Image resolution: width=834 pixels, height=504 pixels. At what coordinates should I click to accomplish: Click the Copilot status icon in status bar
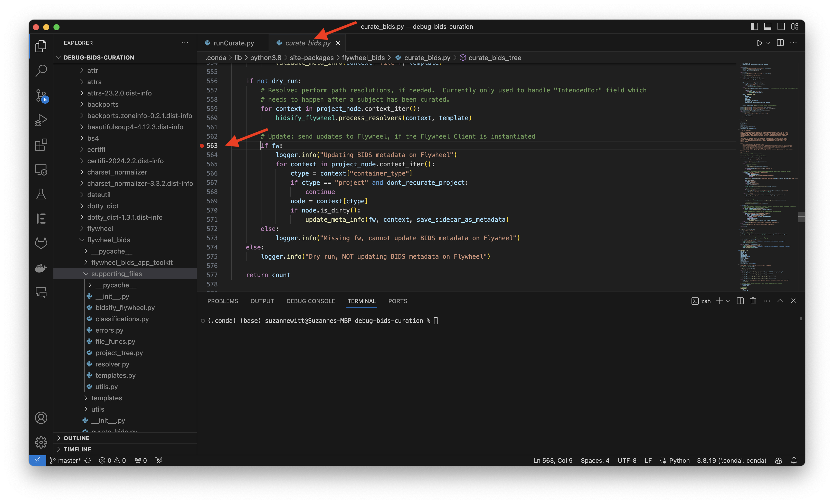click(779, 460)
